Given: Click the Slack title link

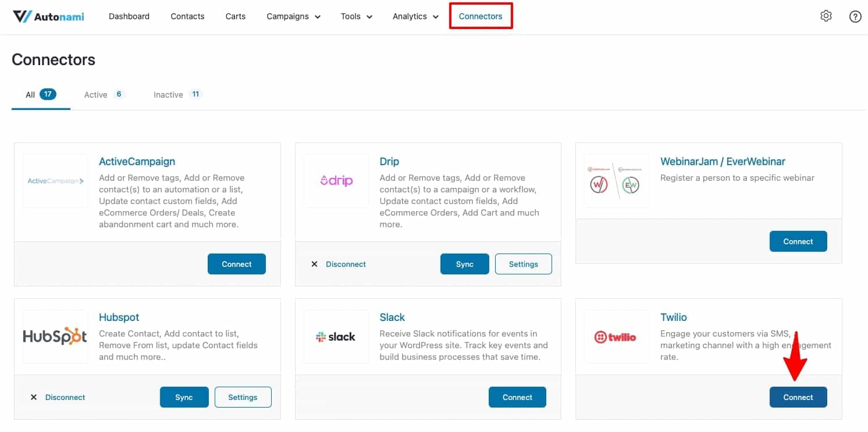Looking at the screenshot, I should [x=392, y=317].
